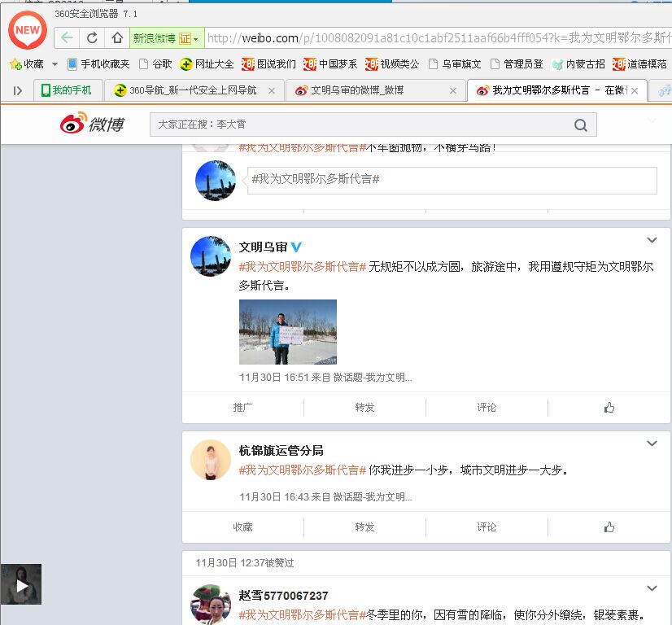Click the magnifier search icon
Image resolution: width=672 pixels, height=625 pixels.
tap(581, 125)
